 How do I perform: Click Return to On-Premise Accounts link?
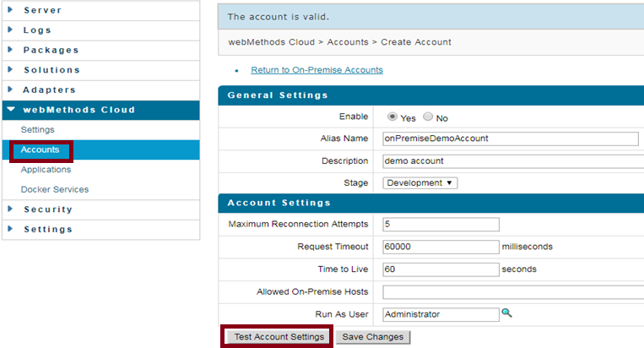[317, 70]
